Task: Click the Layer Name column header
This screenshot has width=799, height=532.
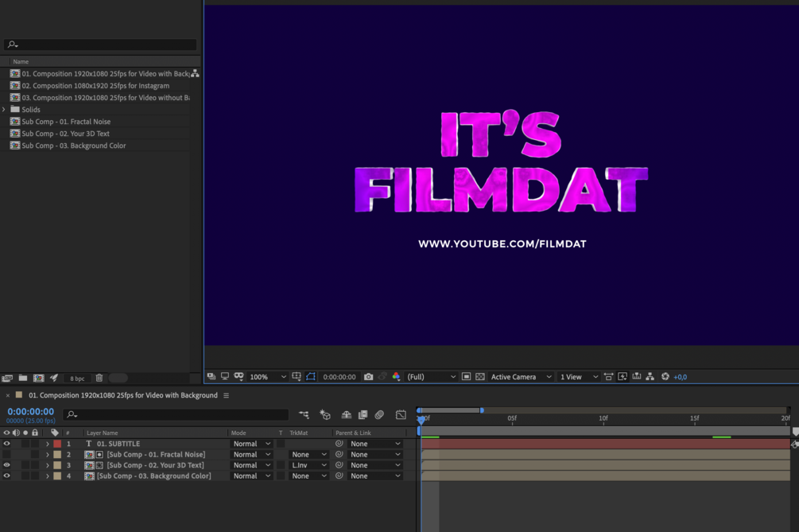Action: click(x=102, y=433)
